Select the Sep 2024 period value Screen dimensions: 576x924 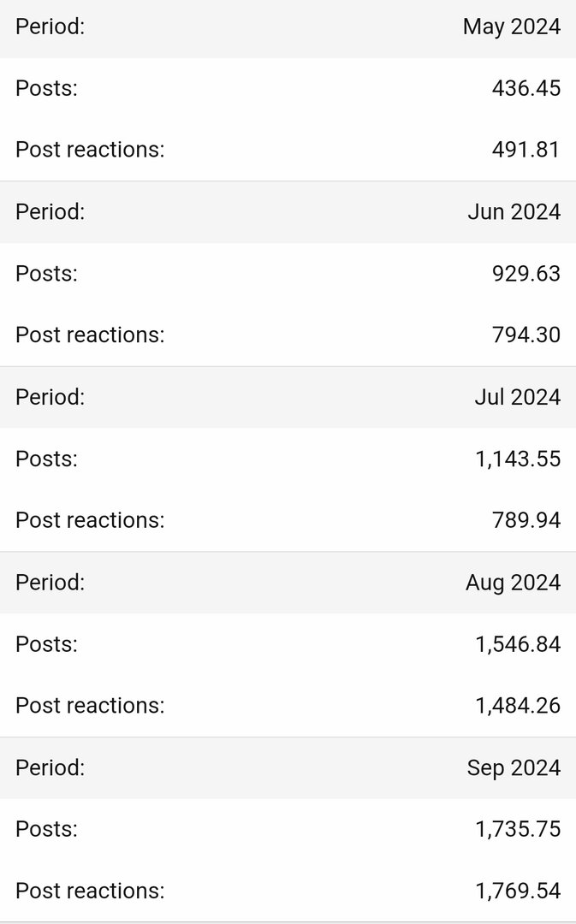pos(514,767)
